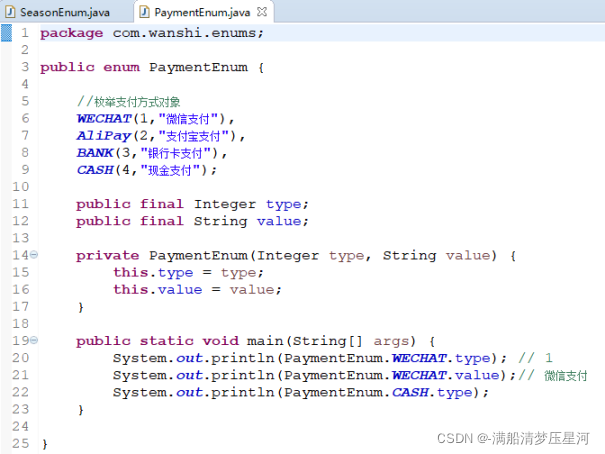The height and width of the screenshot is (454, 605).
Task: Click line number 10 in the gutter
Action: [20, 187]
